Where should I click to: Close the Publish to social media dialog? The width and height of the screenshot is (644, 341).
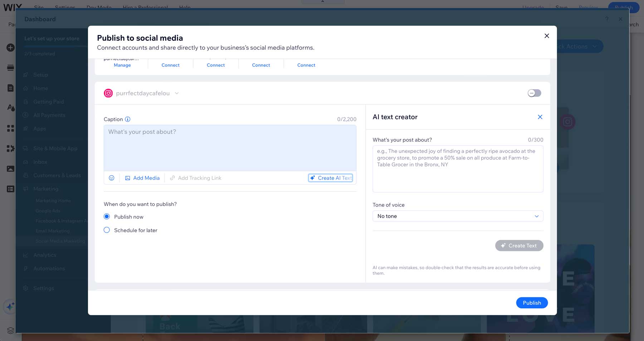click(546, 36)
